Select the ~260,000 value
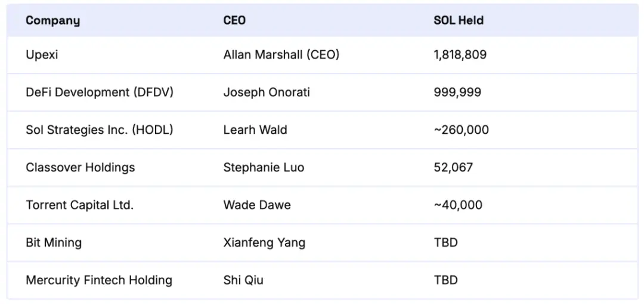The height and width of the screenshot is (304, 644). pos(461,130)
